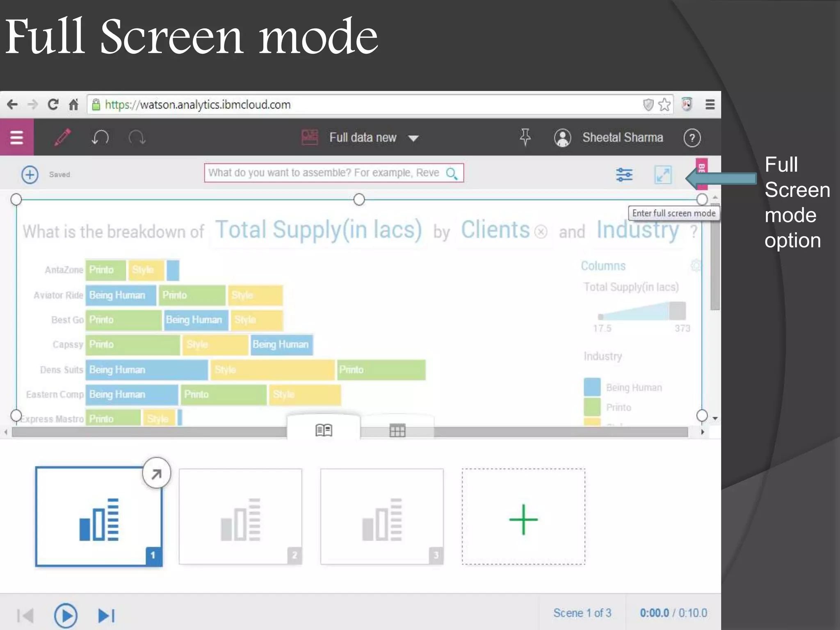Add a new scene with green plus
Screen dimensions: 840x630
click(x=523, y=519)
